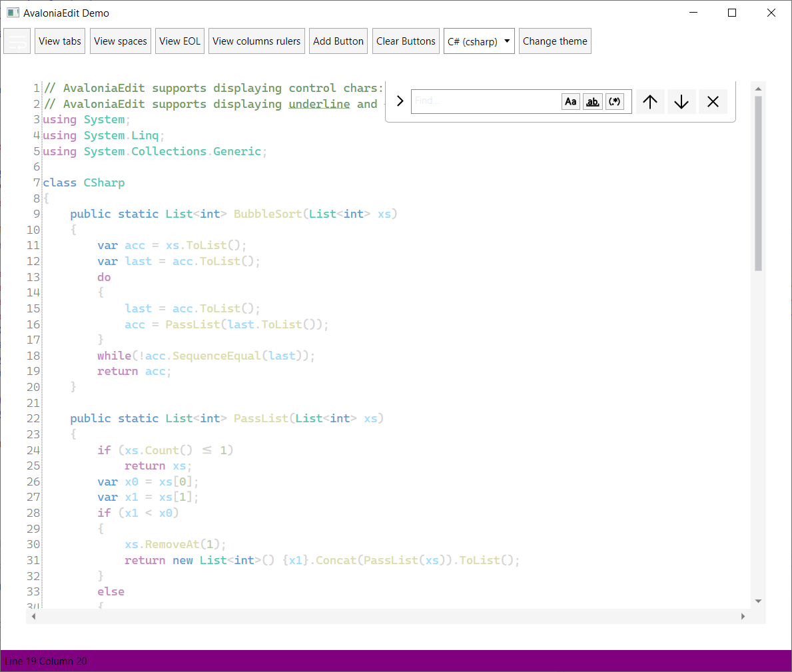792x672 pixels.
Task: Open the C# (csharp) language dropdown
Action: click(479, 41)
